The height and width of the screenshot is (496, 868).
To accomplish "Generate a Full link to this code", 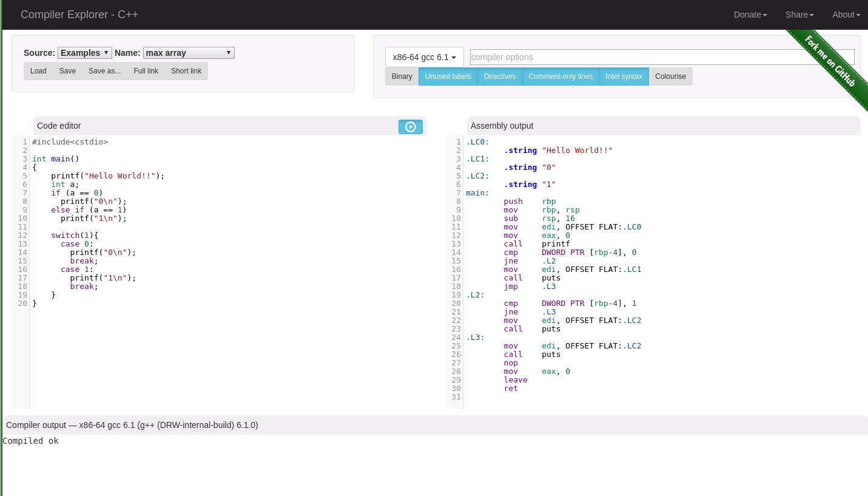I will click(x=146, y=71).
